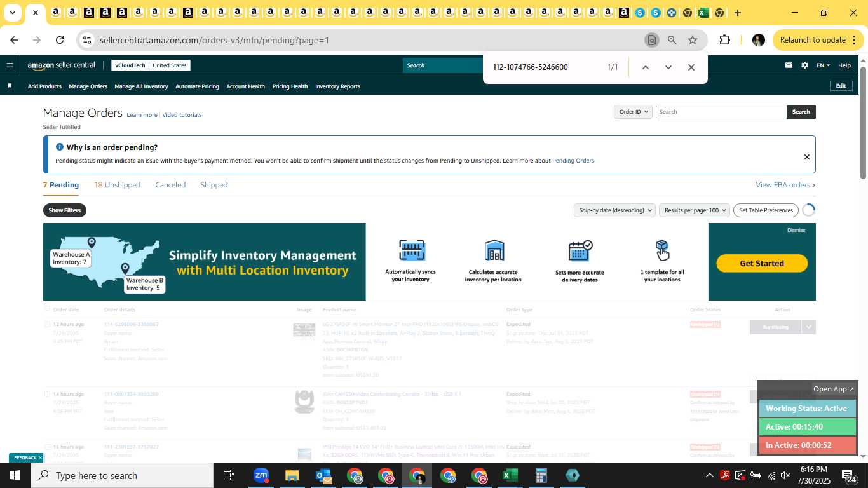Click the bookmark flag icon on the menu bar

click(10, 86)
